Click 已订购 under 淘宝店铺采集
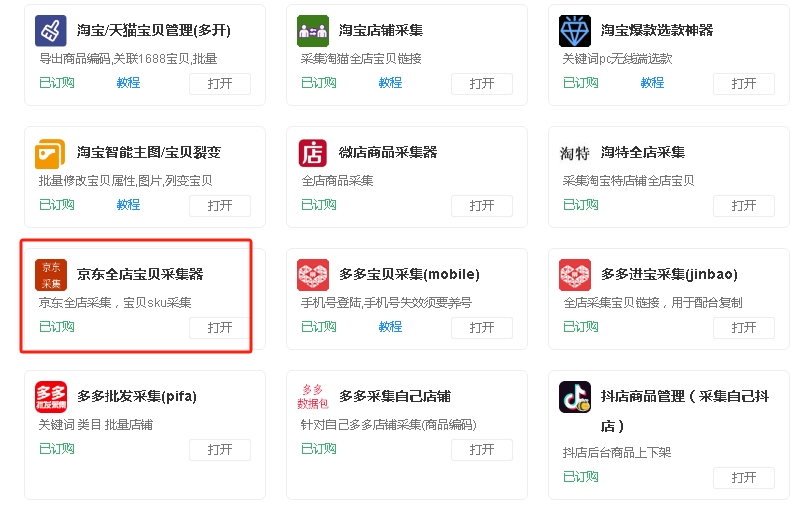The height and width of the screenshot is (505, 810). pyautogui.click(x=319, y=83)
